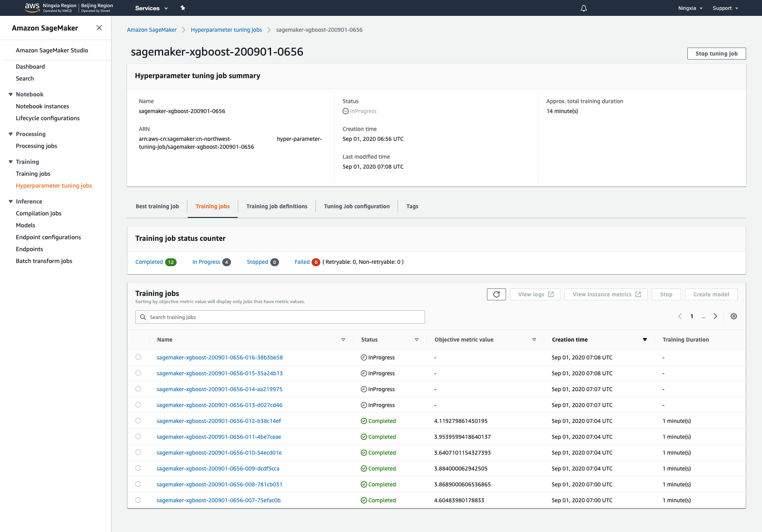762x532 pixels.
Task: Click the pin shortcut icon in header
Action: tap(183, 8)
